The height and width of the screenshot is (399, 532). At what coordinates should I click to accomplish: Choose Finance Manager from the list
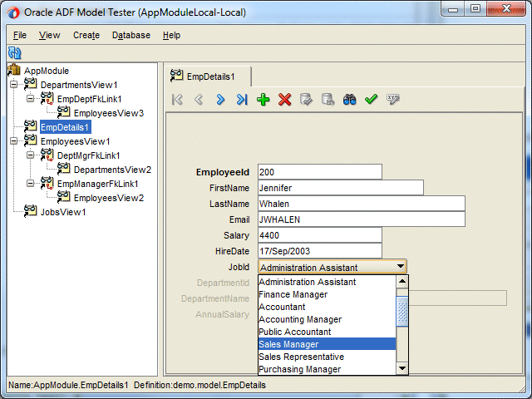pyautogui.click(x=327, y=294)
